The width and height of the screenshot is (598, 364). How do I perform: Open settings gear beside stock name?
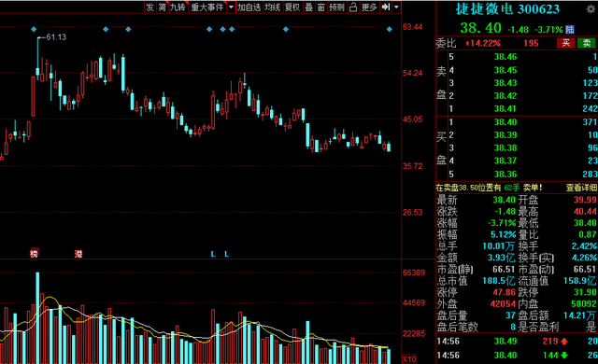[591, 9]
